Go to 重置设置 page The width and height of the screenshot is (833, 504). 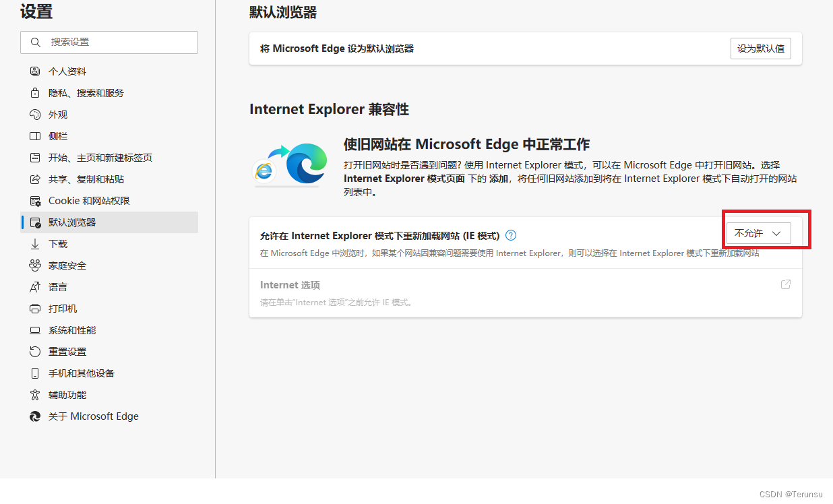pyautogui.click(x=109, y=352)
